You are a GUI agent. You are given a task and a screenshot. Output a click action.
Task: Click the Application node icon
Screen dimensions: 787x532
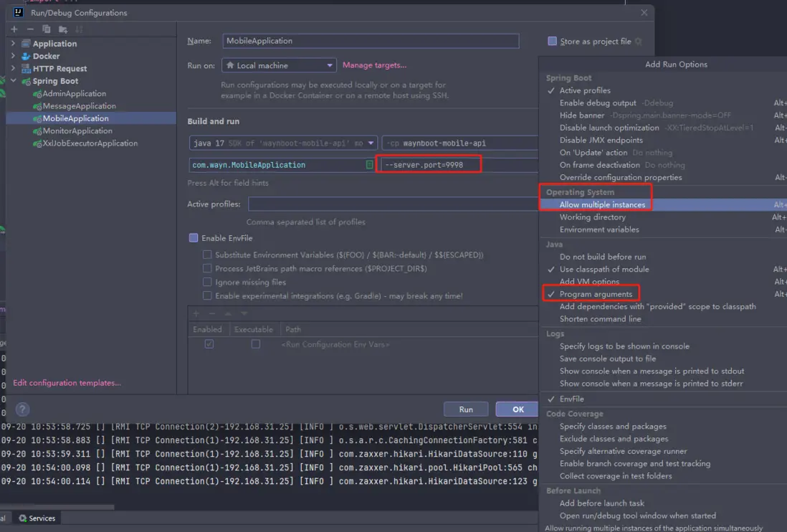click(x=26, y=44)
